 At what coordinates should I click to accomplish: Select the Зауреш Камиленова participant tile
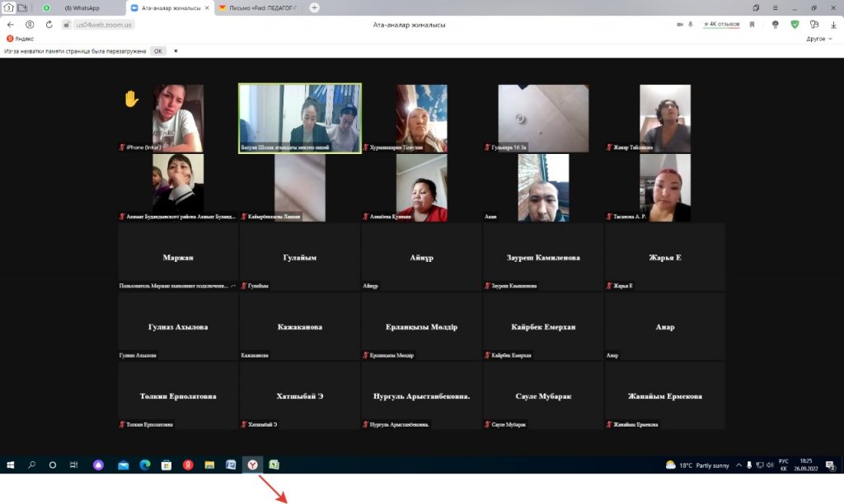pos(543,257)
